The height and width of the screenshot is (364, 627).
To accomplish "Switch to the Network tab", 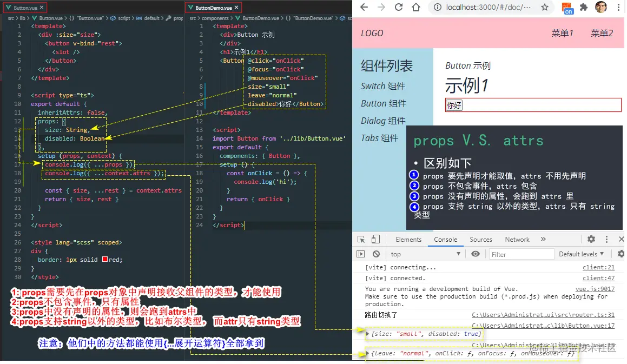I will (517, 239).
